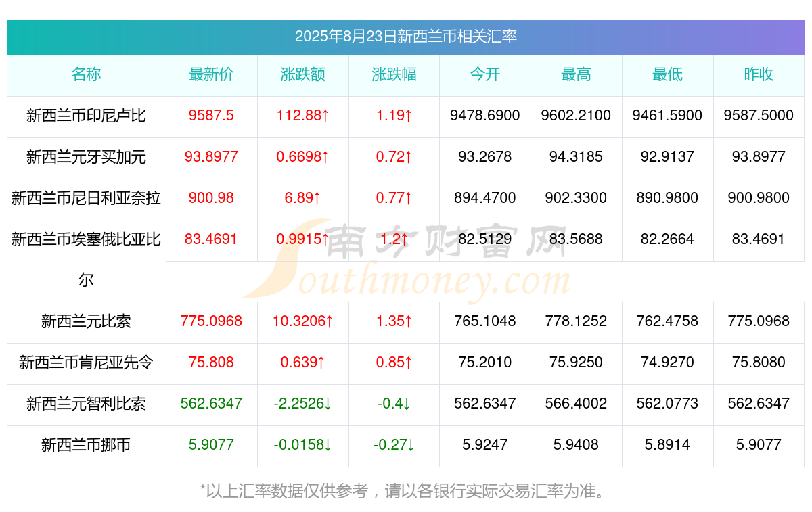
Task: Select the 昨收 column header
Action: tap(759, 74)
